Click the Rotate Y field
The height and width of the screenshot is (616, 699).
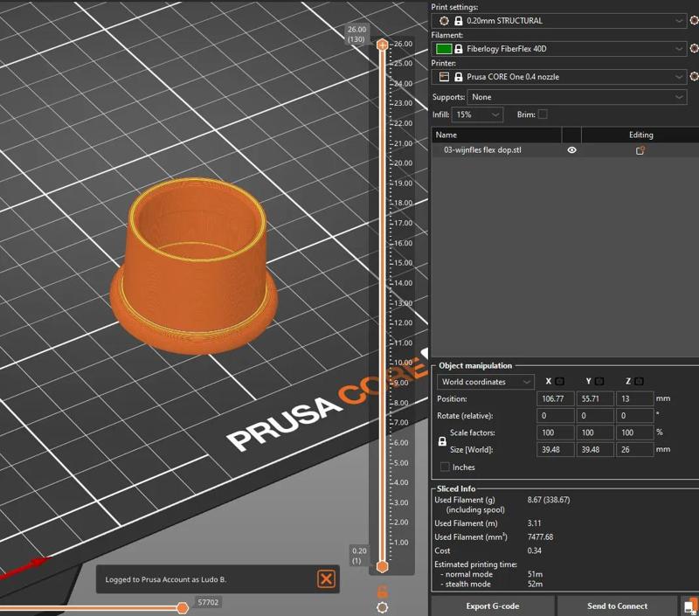tap(595, 415)
